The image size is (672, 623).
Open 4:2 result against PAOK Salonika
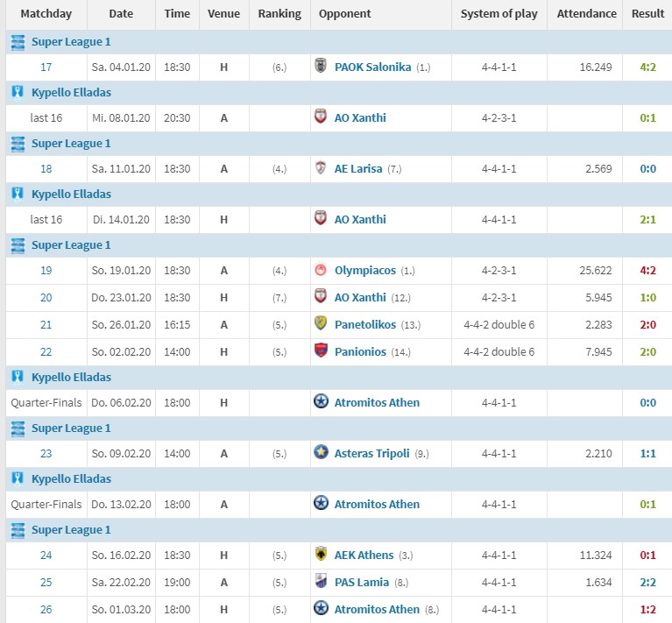(x=647, y=67)
